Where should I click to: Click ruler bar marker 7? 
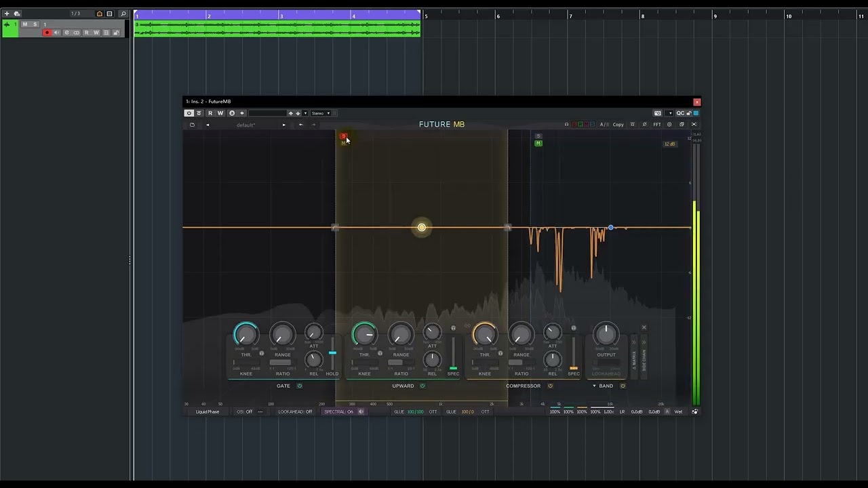(570, 16)
